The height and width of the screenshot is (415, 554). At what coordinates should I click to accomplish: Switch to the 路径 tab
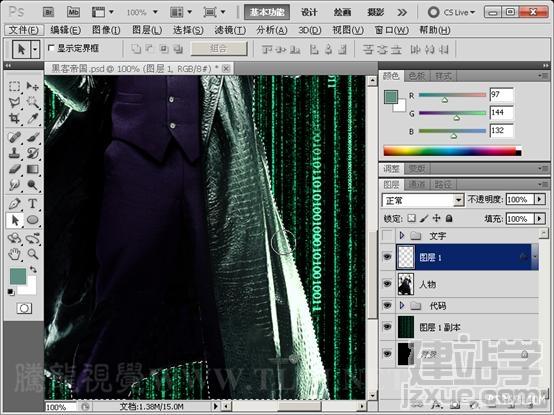click(x=442, y=184)
